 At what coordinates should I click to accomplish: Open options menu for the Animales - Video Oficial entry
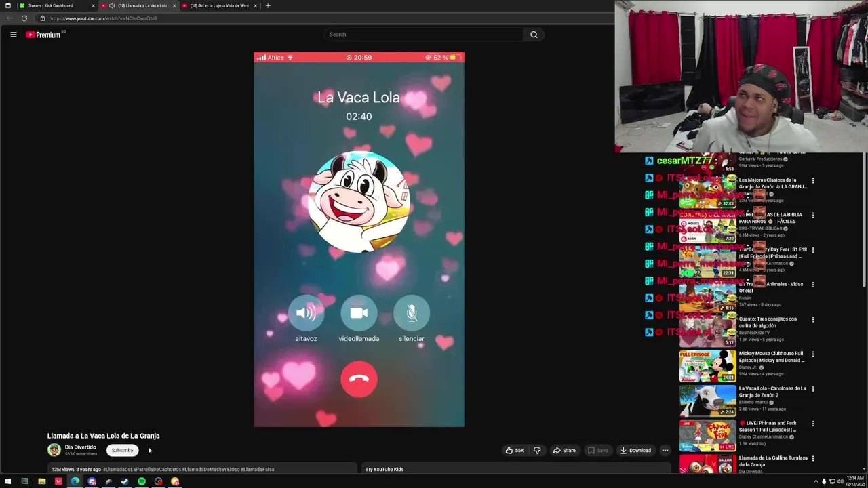click(812, 285)
